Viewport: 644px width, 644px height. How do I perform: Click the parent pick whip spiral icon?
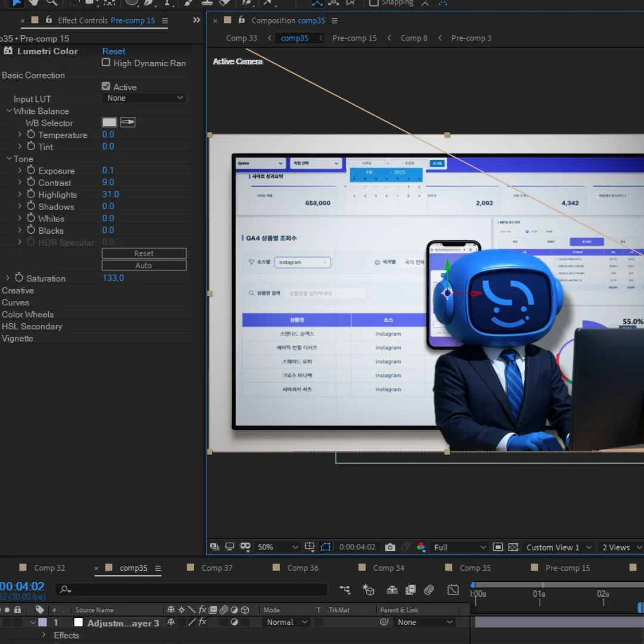click(384, 622)
